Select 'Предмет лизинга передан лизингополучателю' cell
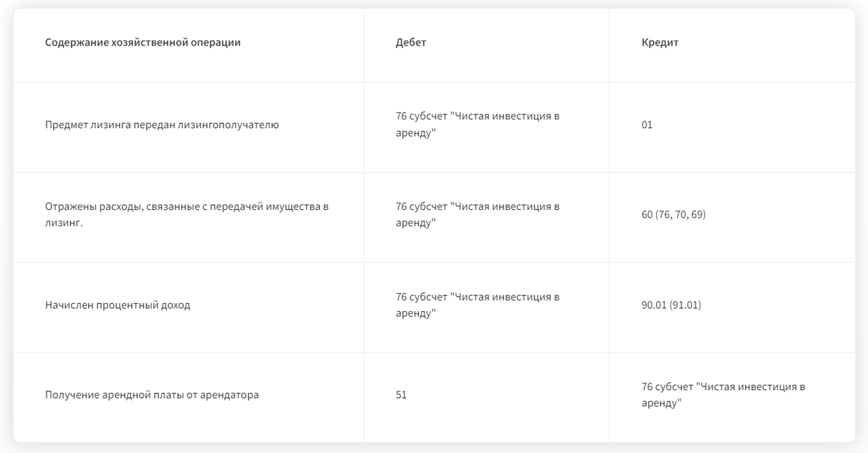 pyautogui.click(x=161, y=125)
